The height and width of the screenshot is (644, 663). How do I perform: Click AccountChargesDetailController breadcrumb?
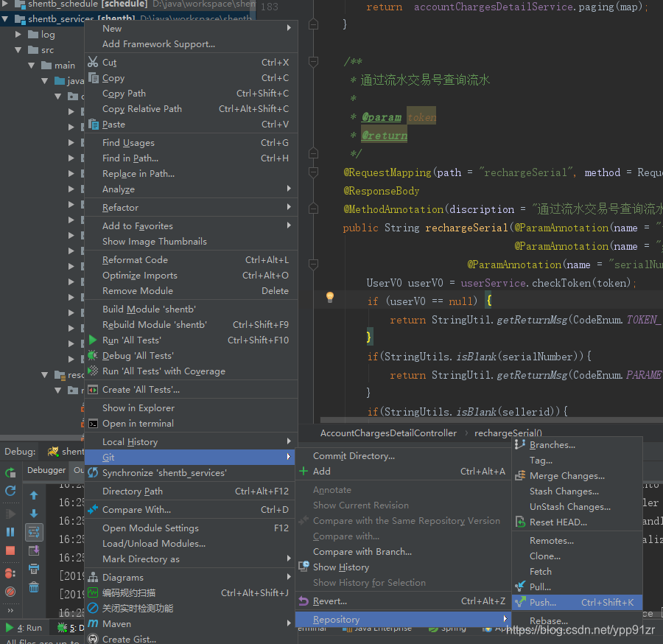click(x=388, y=433)
